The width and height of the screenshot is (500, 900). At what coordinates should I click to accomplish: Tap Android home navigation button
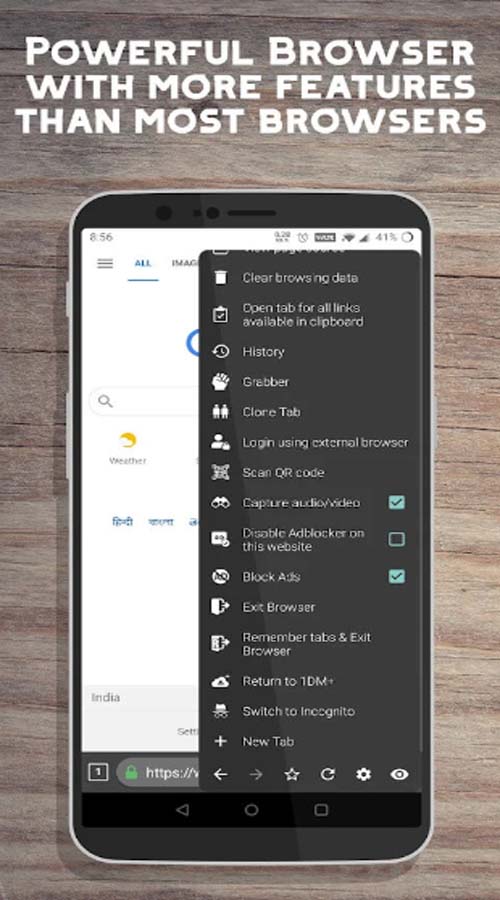(251, 809)
